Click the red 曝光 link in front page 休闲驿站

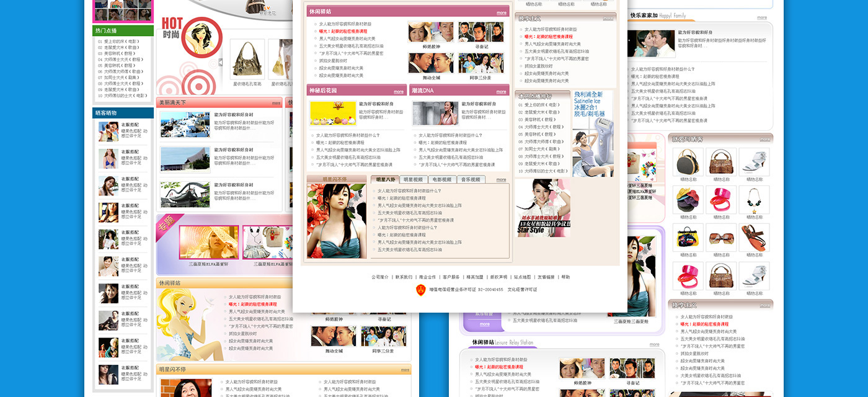[343, 31]
